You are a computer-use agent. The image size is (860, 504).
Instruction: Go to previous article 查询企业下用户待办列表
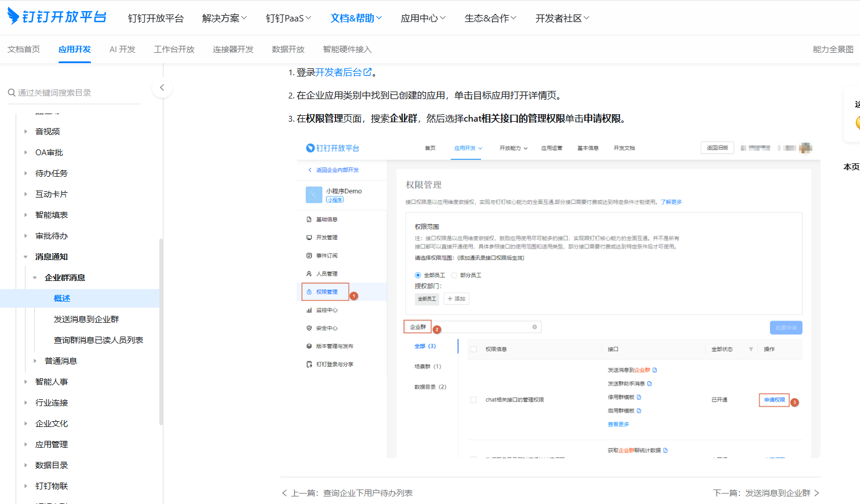(347, 493)
